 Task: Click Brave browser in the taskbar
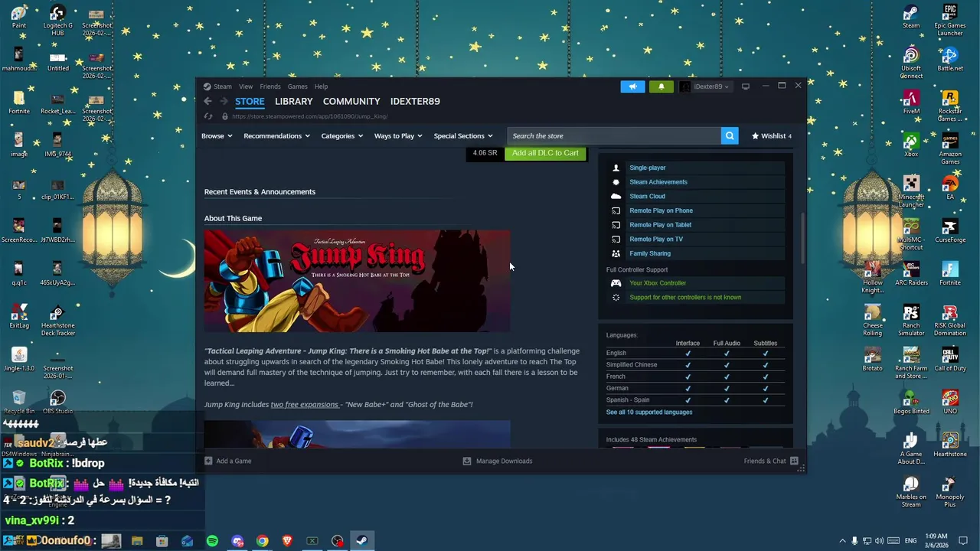coord(287,541)
